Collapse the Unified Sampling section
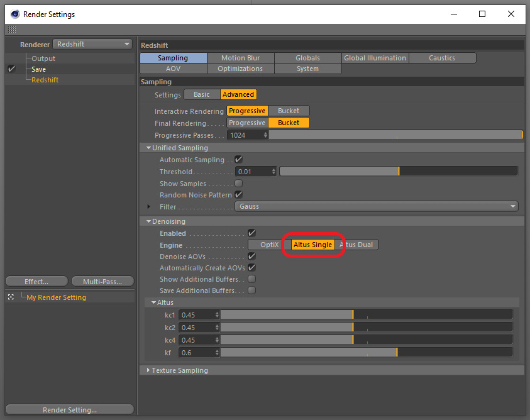Image resolution: width=530 pixels, height=420 pixels. [148, 147]
